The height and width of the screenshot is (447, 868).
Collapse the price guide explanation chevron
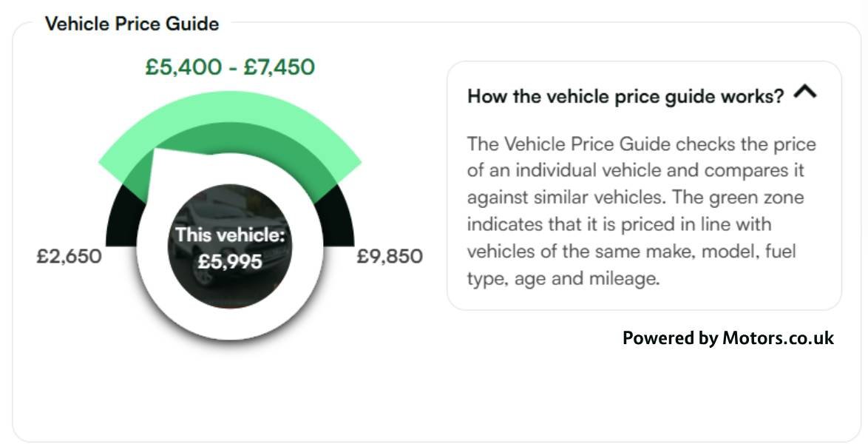(x=805, y=92)
